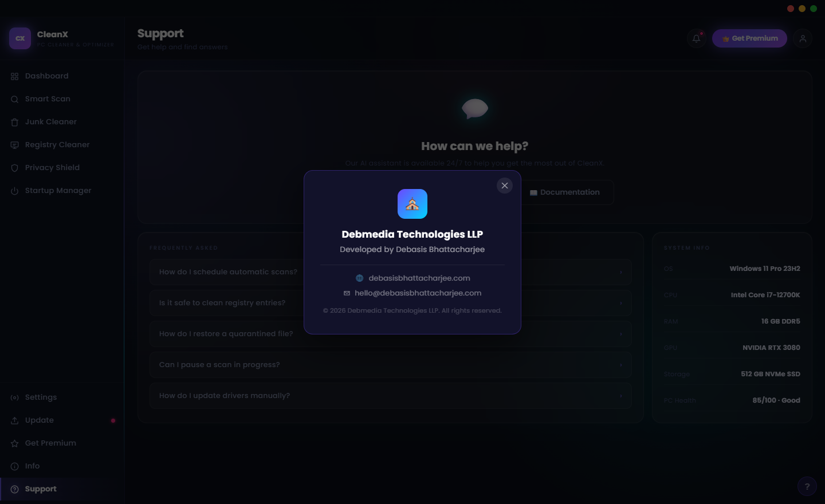Click the 'Debmedia Technologies LLP' heading

tap(412, 234)
